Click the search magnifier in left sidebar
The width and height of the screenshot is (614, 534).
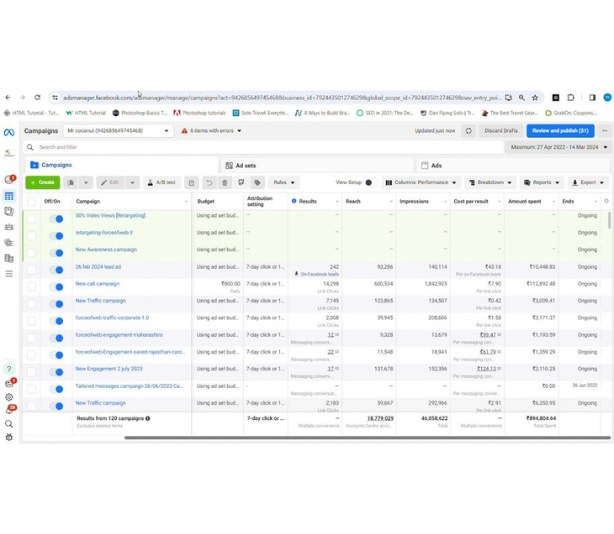(x=9, y=424)
